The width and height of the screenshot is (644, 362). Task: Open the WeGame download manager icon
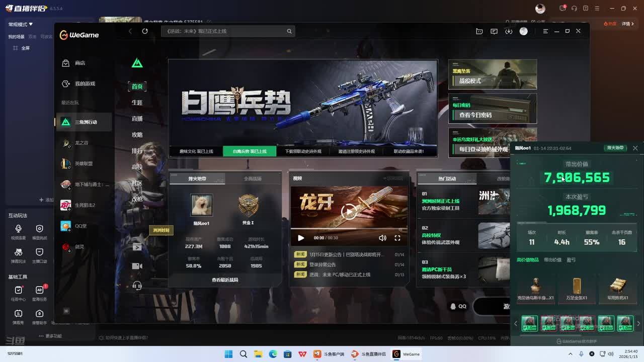(509, 31)
